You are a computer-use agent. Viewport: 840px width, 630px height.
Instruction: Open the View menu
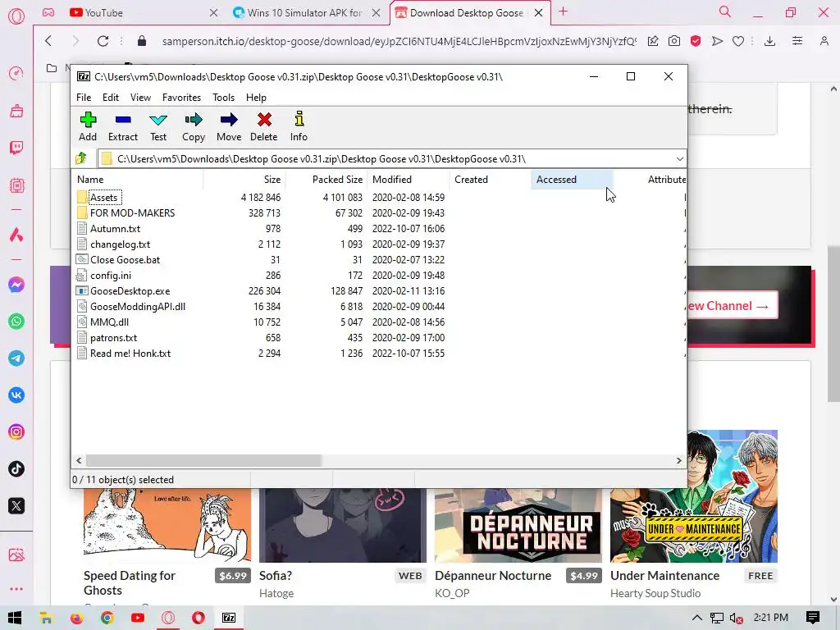(140, 98)
